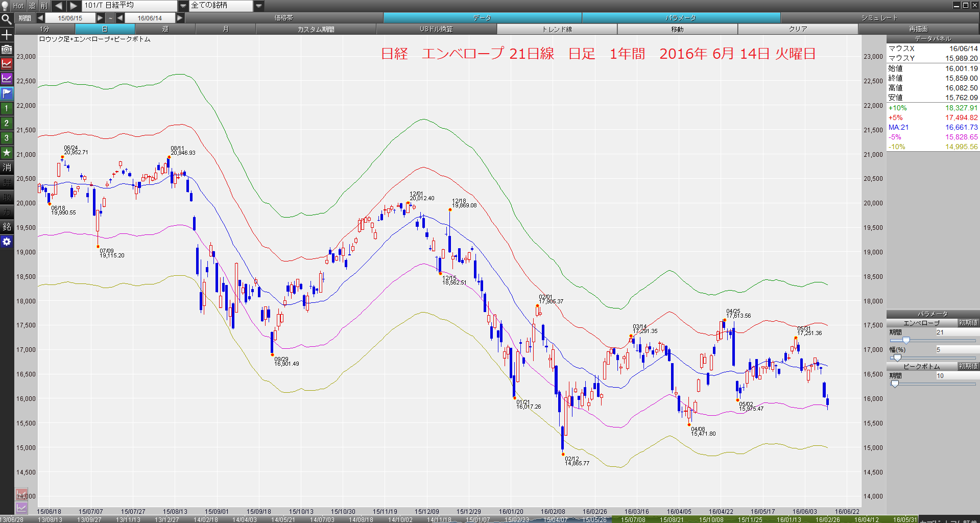Click the blue flag icon
The width and height of the screenshot is (980, 523).
(7, 93)
